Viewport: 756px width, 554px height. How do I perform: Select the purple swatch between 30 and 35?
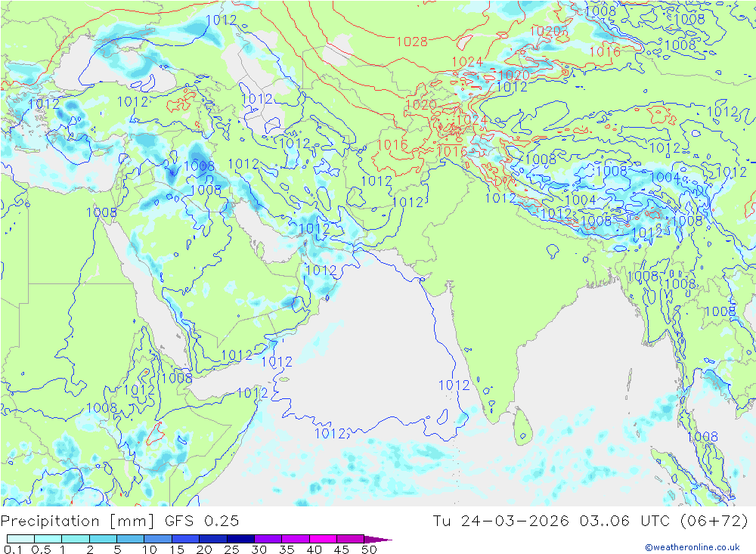[268, 539]
